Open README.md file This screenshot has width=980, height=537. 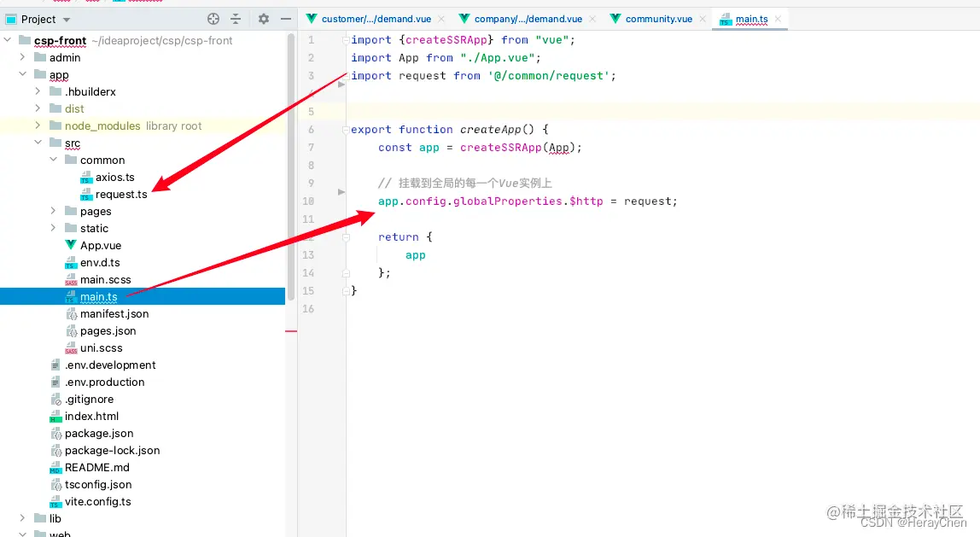click(x=96, y=468)
